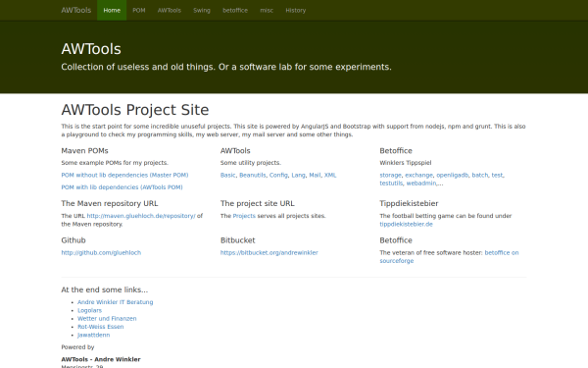Open the bitbucket.org/andrewinkler link

[269, 253]
